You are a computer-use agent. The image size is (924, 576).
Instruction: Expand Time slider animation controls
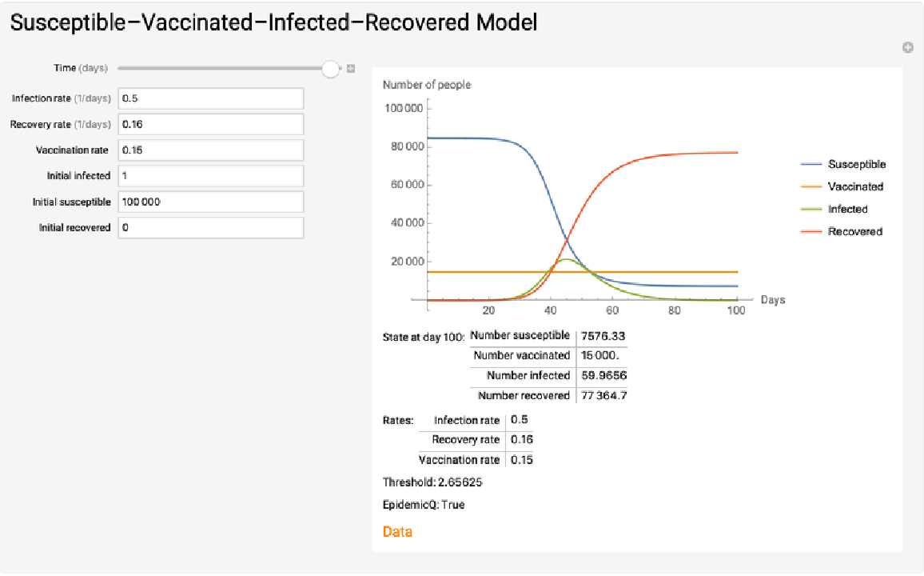pyautogui.click(x=351, y=69)
